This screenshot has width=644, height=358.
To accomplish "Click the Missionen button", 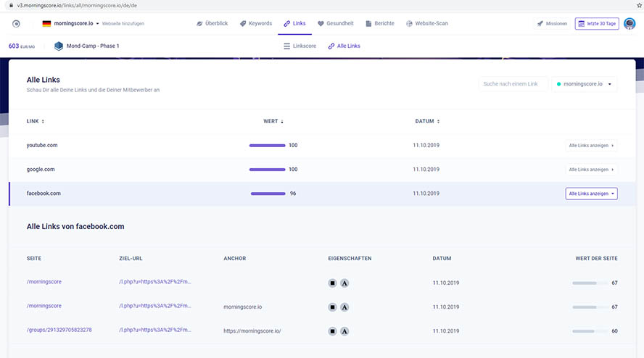I will pos(552,24).
